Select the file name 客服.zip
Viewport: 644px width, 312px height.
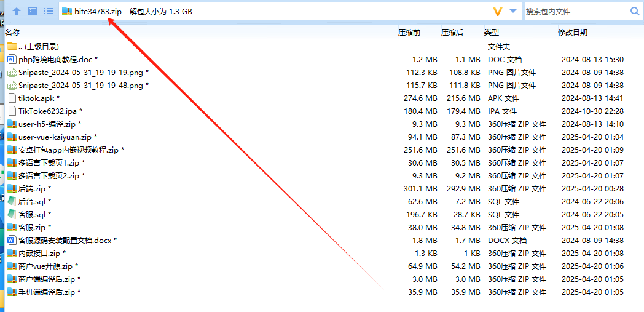tap(32, 227)
